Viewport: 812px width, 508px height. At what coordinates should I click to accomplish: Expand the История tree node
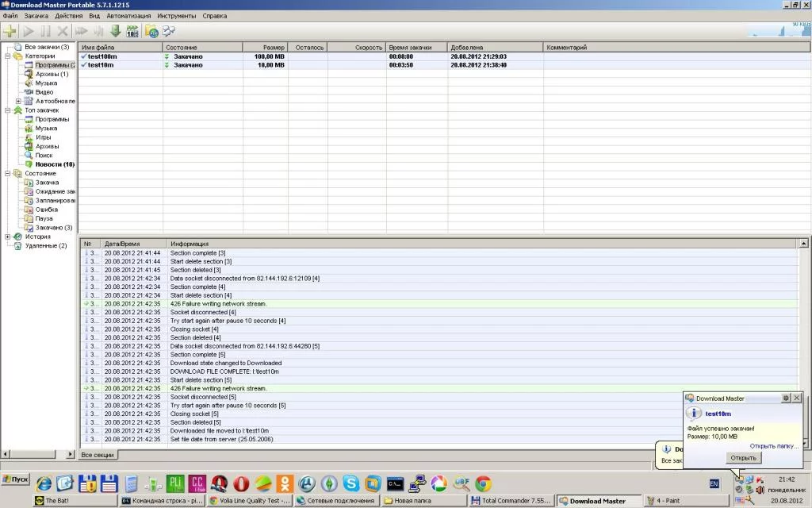tap(8, 237)
